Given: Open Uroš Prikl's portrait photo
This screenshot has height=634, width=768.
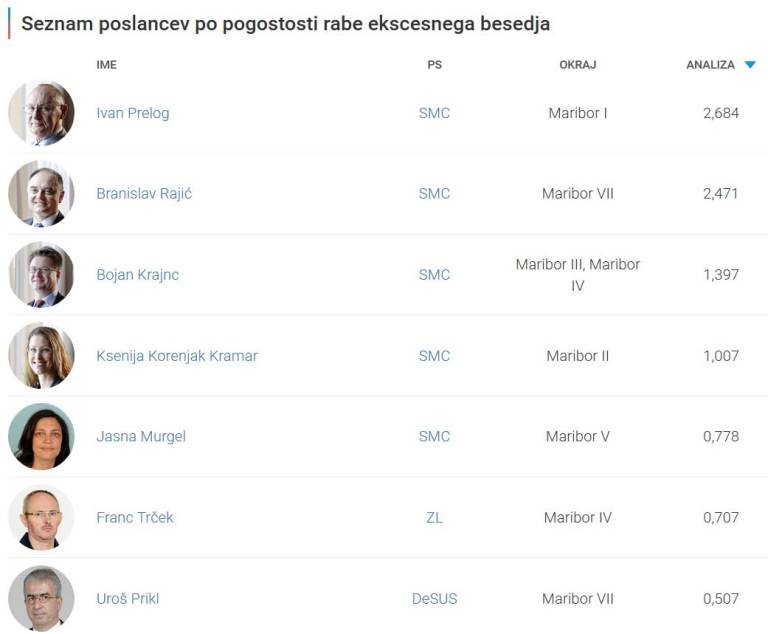Looking at the screenshot, I should click(x=41, y=599).
